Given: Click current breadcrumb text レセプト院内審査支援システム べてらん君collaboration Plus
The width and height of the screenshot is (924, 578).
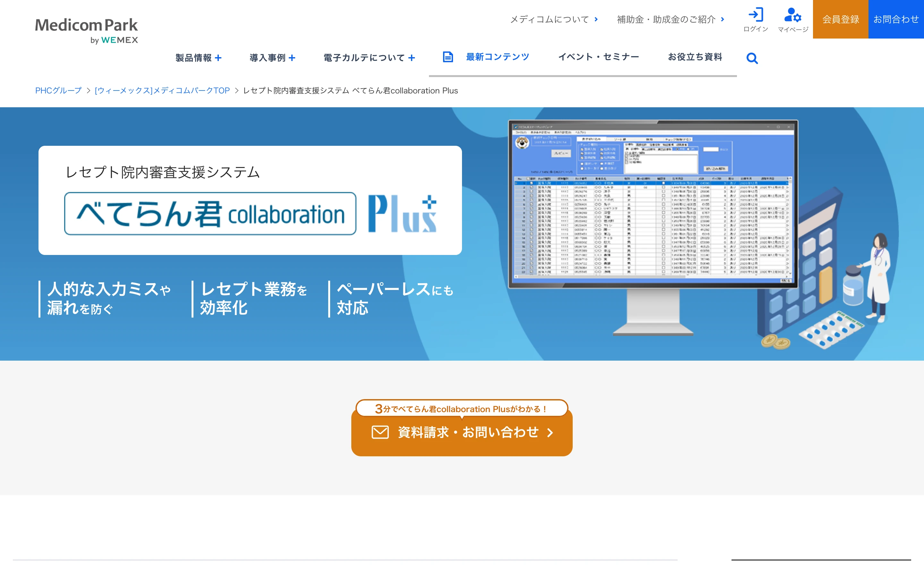Looking at the screenshot, I should click(350, 91).
